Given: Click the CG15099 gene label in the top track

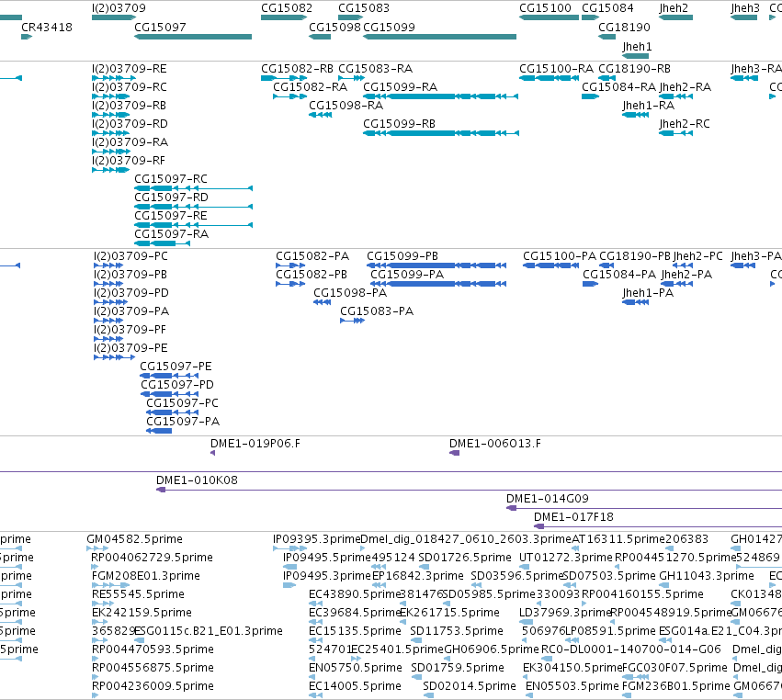Looking at the screenshot, I should pyautogui.click(x=389, y=28).
